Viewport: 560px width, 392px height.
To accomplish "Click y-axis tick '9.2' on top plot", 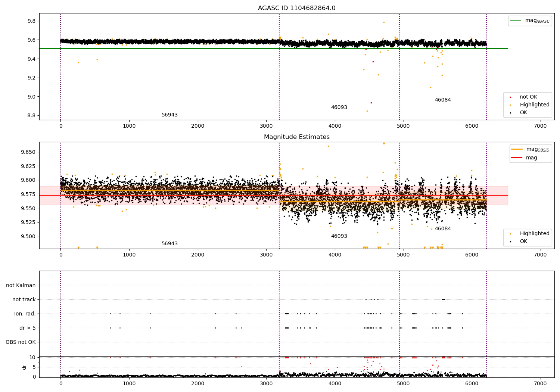I will [32, 78].
